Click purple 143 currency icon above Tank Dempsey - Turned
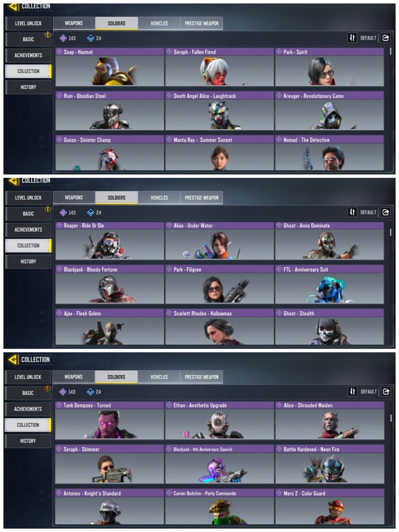Screen dimensions: 399x532 click(63, 392)
